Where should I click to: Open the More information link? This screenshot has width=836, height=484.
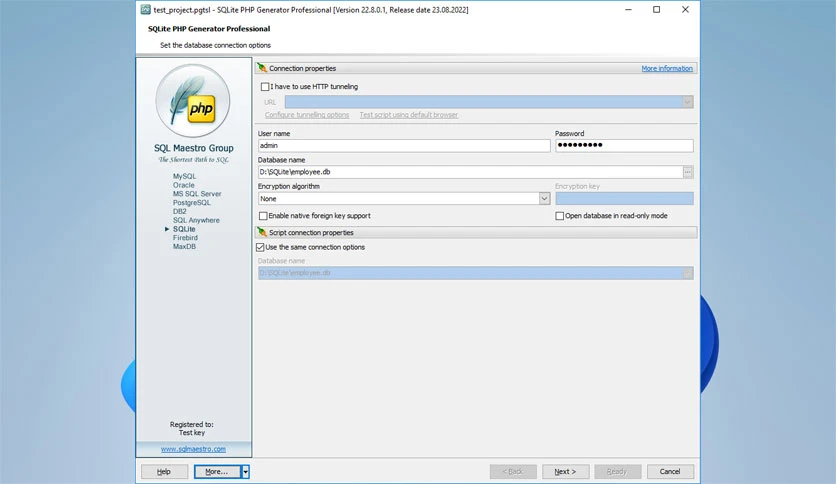(x=666, y=68)
